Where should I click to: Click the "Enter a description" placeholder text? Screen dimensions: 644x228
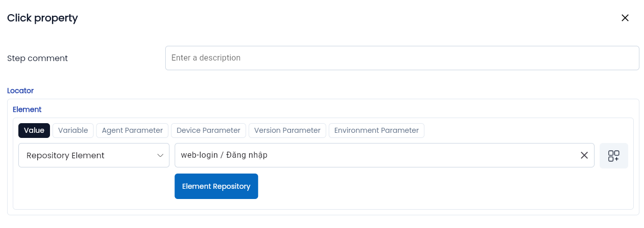[x=206, y=58]
